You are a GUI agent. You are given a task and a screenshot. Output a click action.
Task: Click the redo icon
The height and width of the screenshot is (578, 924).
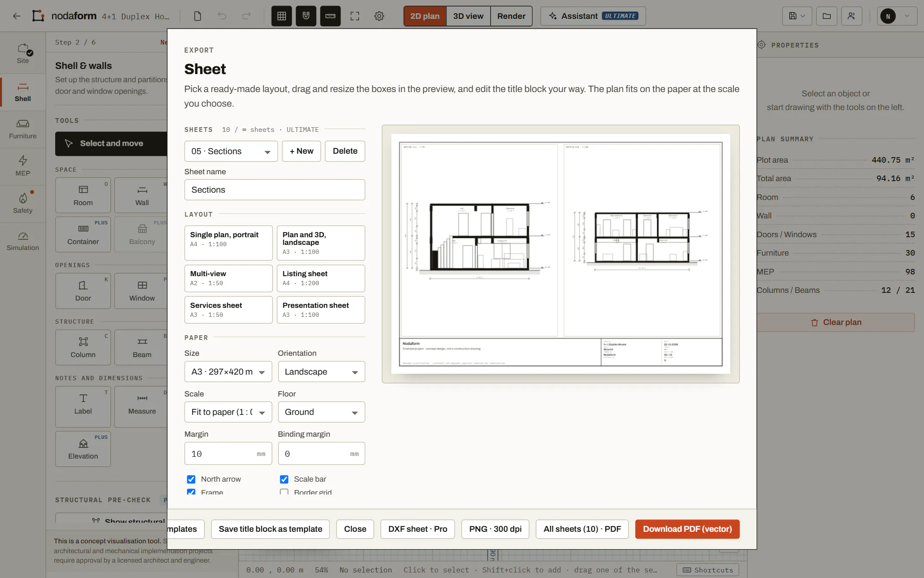pyautogui.click(x=246, y=16)
